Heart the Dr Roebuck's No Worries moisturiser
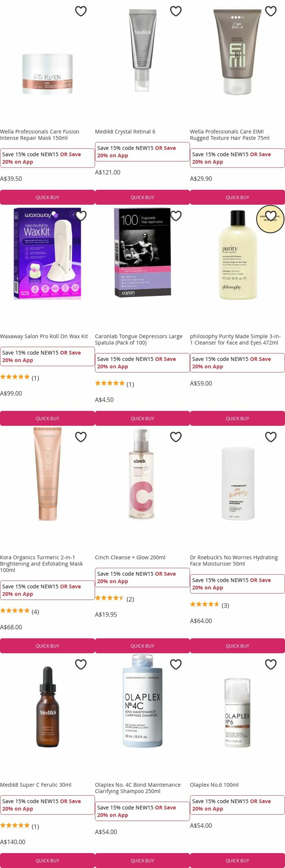The height and width of the screenshot is (868, 285). click(x=271, y=437)
